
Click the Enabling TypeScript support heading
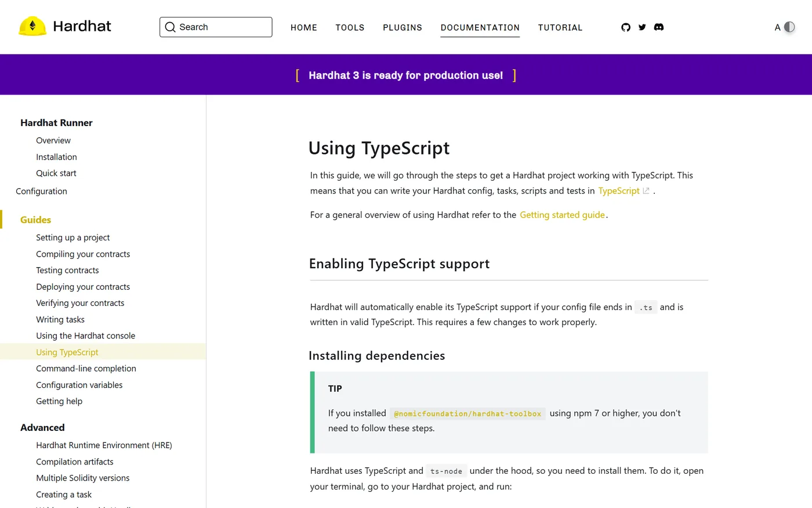pos(400,264)
